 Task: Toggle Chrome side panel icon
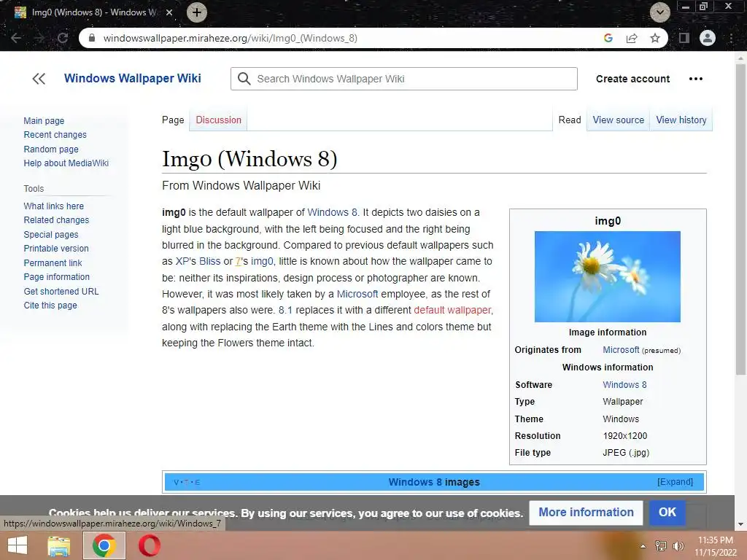coord(684,38)
